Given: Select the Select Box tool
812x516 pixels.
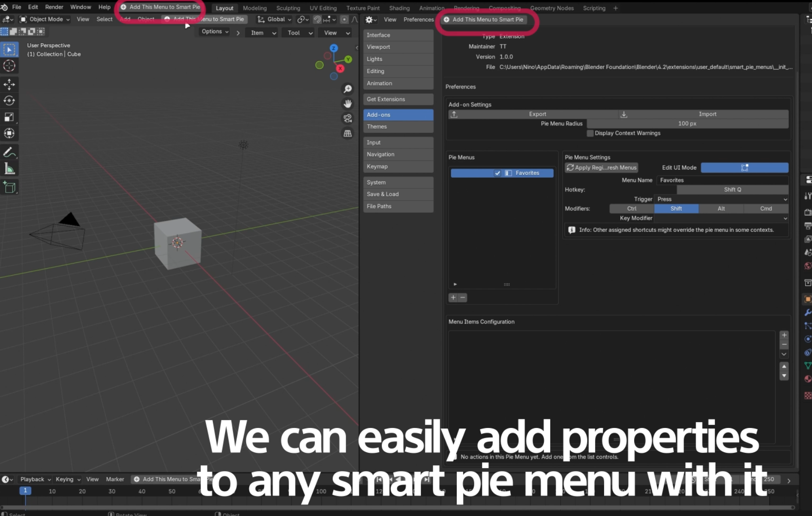Looking at the screenshot, I should pyautogui.click(x=9, y=50).
